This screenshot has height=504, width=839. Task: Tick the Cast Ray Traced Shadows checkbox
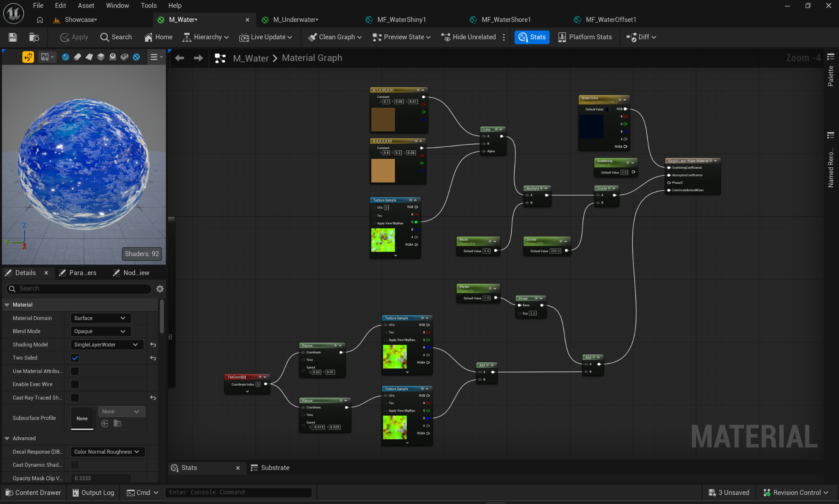tap(75, 398)
